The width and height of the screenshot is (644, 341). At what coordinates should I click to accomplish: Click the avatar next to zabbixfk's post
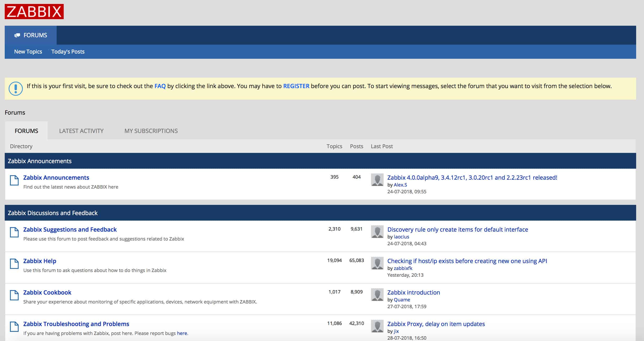pos(377,263)
